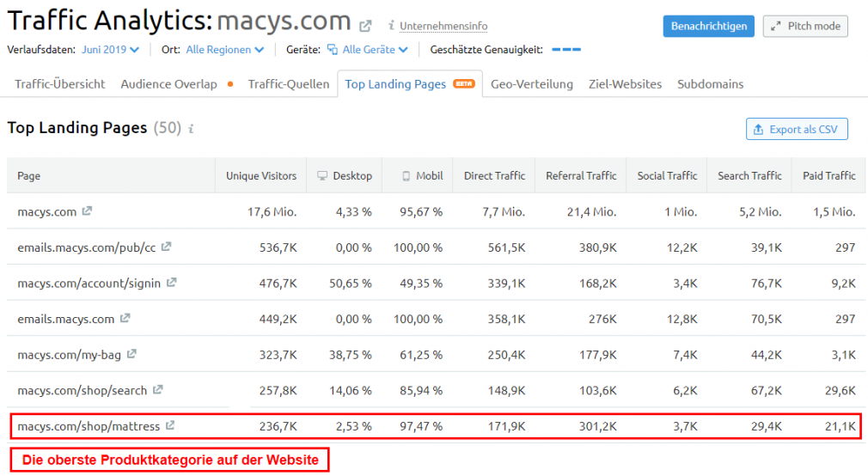Activate Pitch mode button
The image size is (868, 476).
(x=805, y=26)
